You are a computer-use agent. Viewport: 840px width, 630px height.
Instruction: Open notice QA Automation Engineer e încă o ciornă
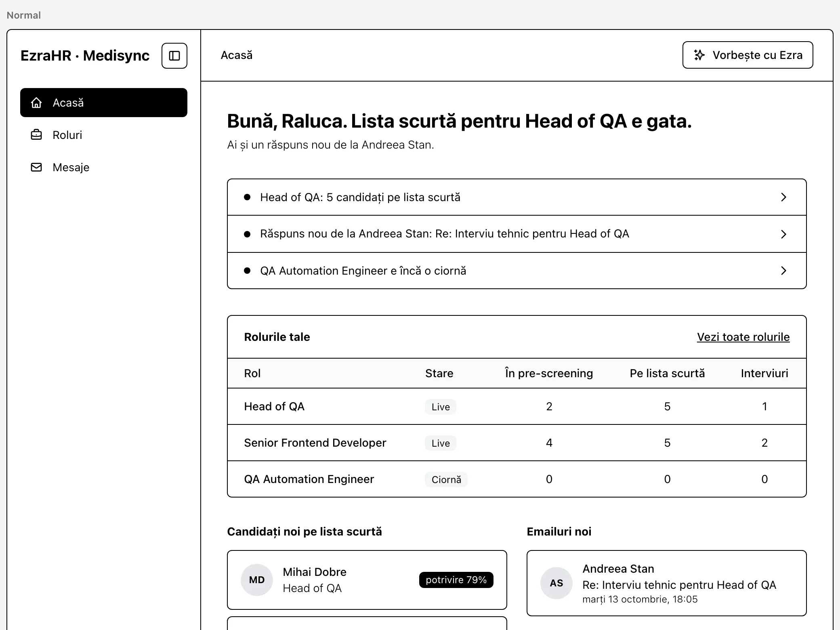click(x=517, y=271)
